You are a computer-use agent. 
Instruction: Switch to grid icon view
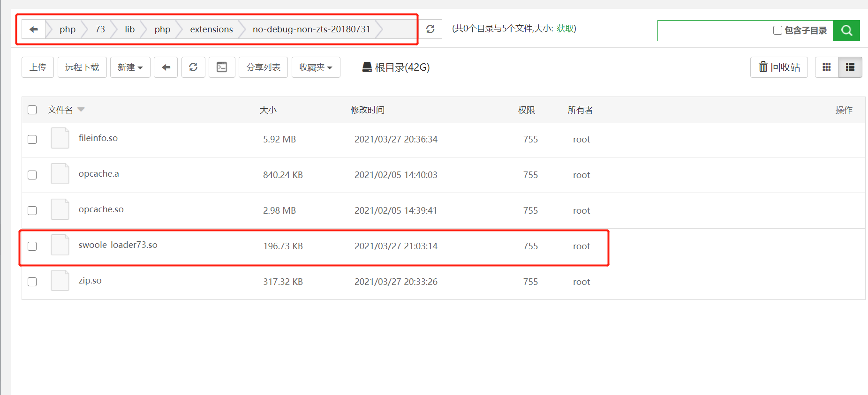click(827, 67)
